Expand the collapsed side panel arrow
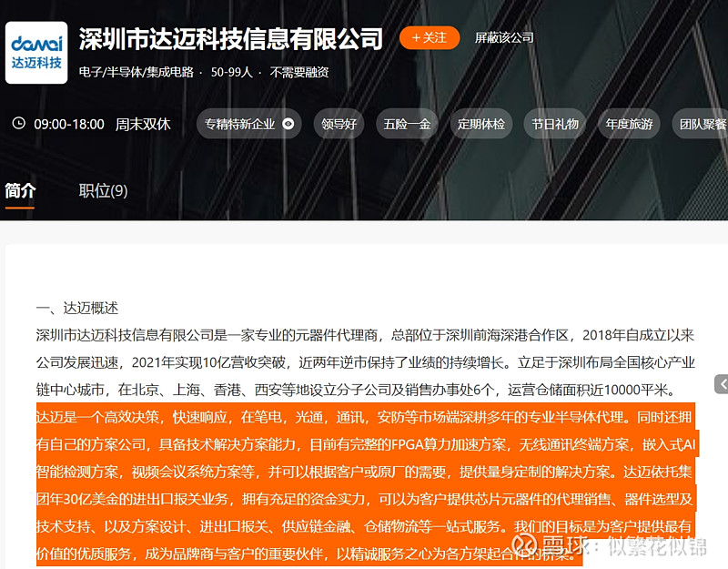728x569 pixels. click(x=722, y=384)
